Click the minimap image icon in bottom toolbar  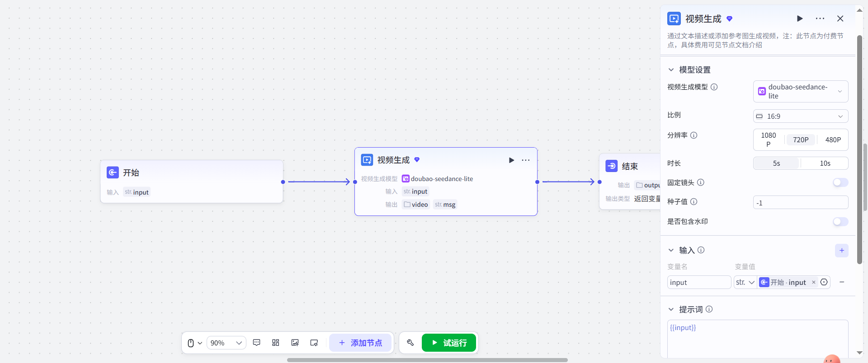[295, 343]
